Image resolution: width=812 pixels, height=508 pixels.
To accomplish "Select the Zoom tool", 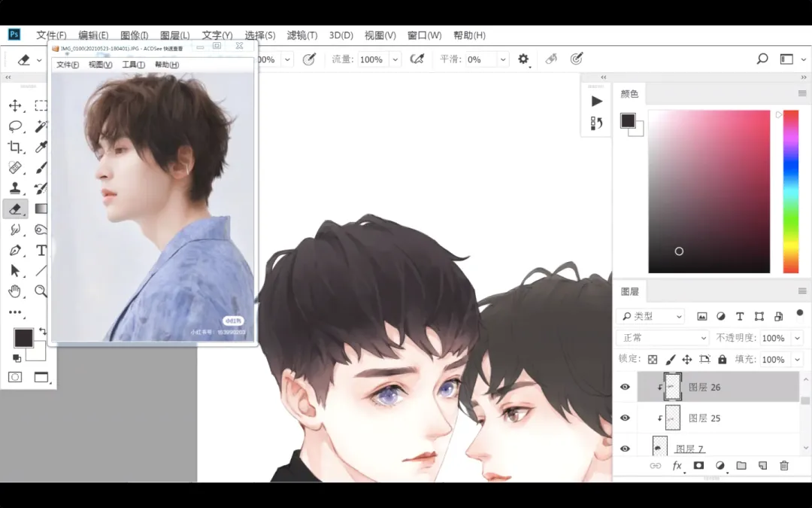I will click(41, 291).
